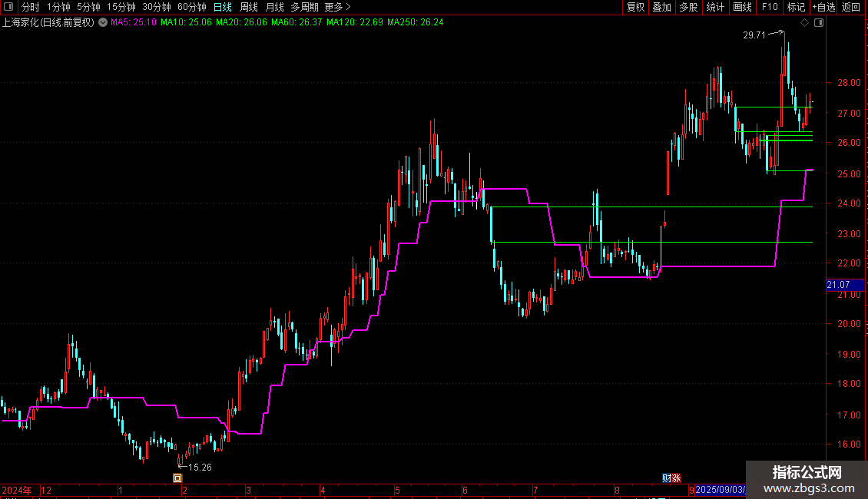The height and width of the screenshot is (499, 868).
Task: Select the 30分钟 period tab
Action: tap(157, 7)
